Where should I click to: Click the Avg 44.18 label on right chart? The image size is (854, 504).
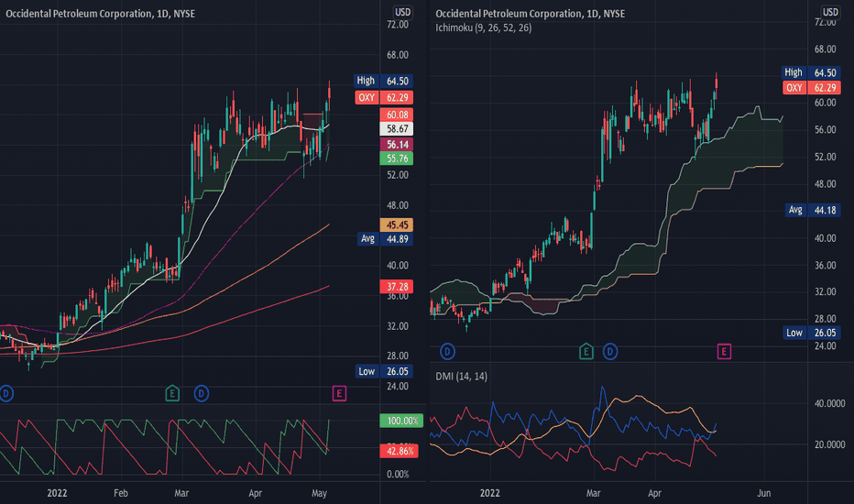[813, 210]
